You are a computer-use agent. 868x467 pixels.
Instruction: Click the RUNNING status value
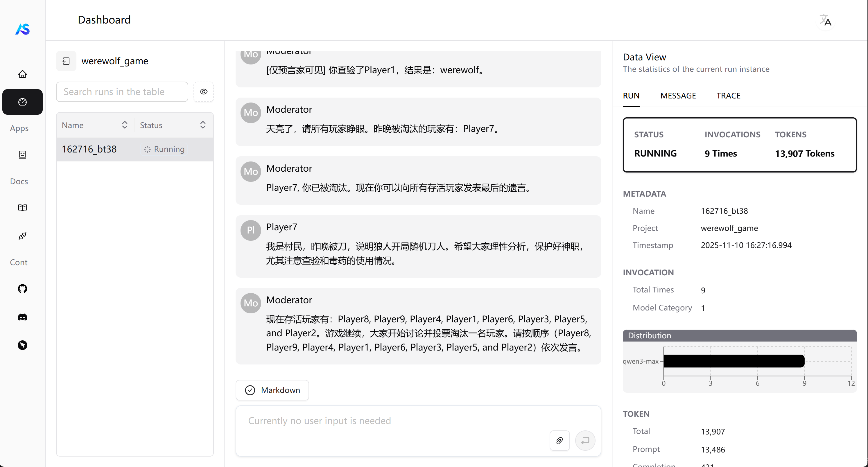pos(655,154)
